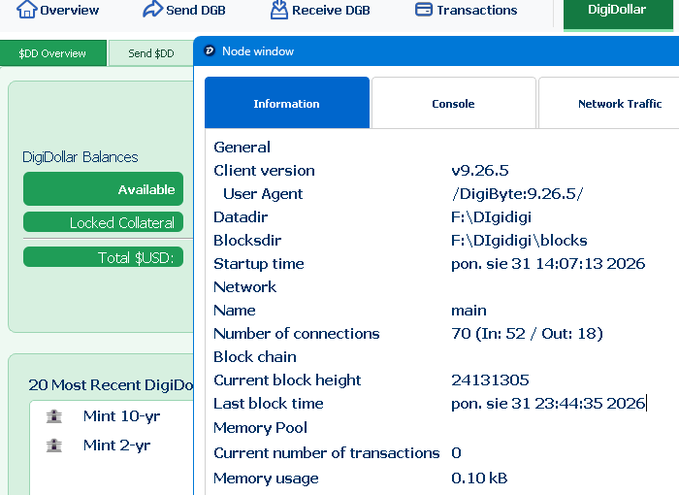Click the Receive DGB toolbar label
This screenshot has width=679, height=495.
coord(331,10)
